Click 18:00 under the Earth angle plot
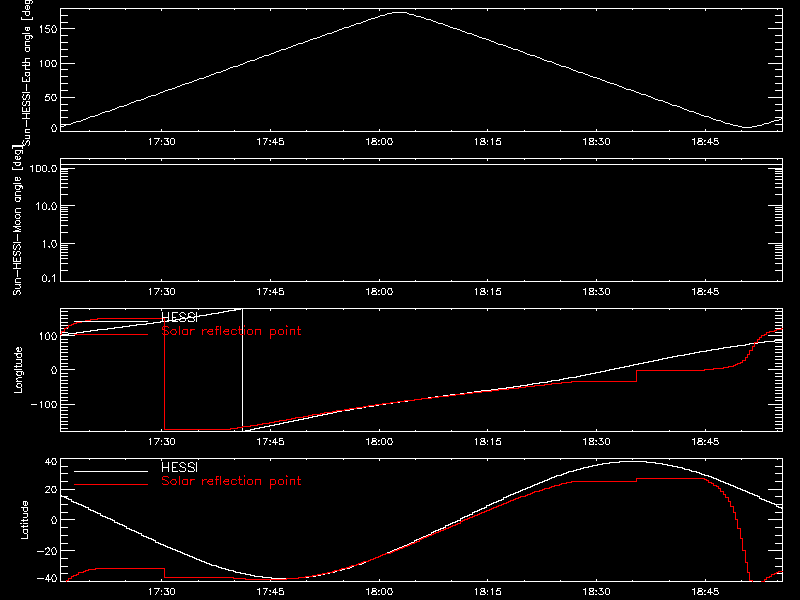This screenshot has height=600, width=800. click(x=379, y=142)
